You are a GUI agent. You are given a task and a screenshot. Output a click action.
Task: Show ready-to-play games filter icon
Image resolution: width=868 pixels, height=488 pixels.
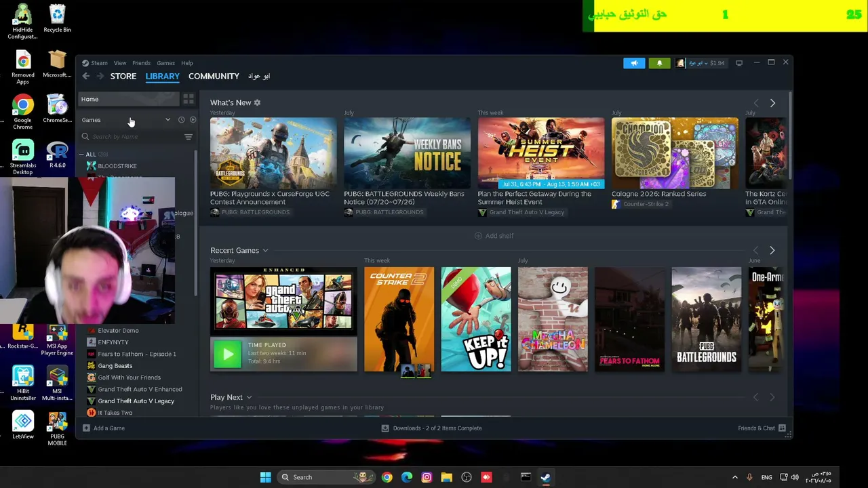193,120
